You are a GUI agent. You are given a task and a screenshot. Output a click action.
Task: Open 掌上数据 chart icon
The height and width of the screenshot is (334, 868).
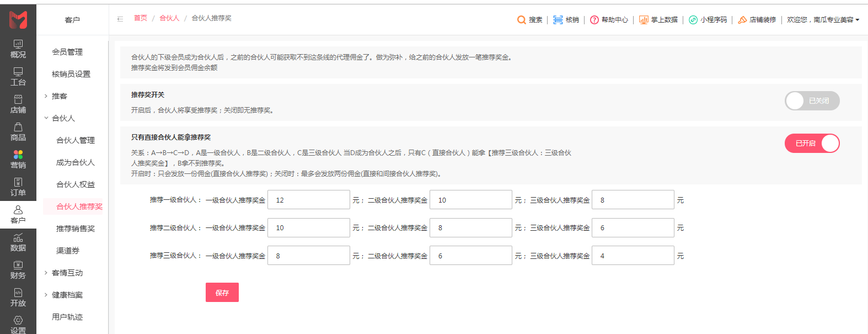click(644, 20)
